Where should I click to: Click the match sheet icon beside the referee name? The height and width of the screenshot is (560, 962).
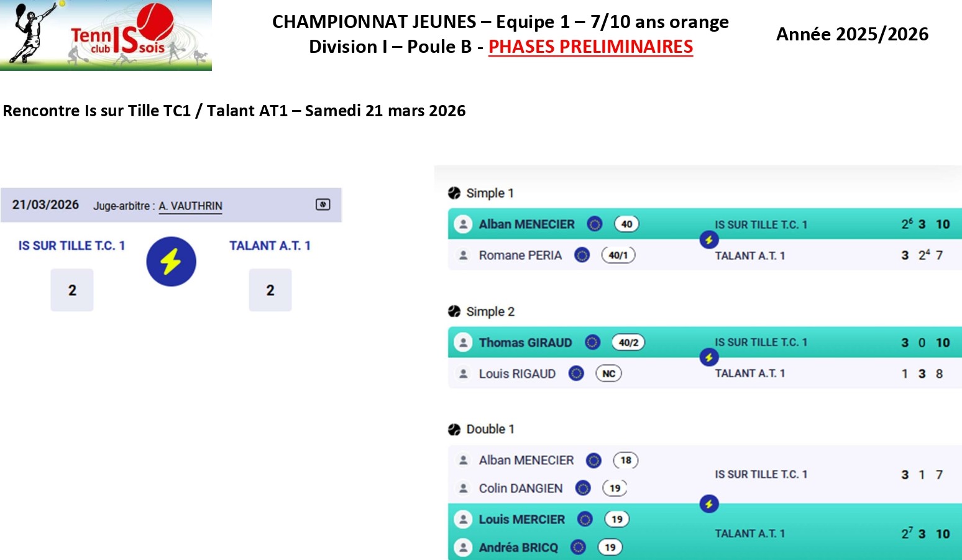coord(323,204)
